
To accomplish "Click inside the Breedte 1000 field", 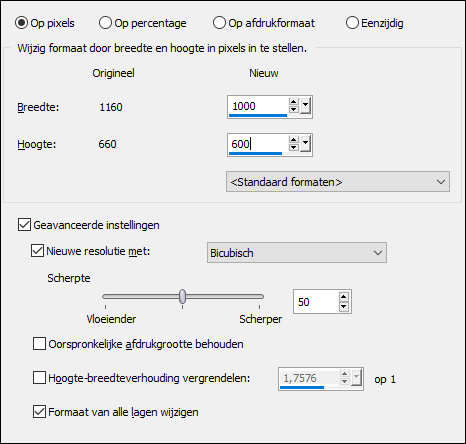I will 258,106.
